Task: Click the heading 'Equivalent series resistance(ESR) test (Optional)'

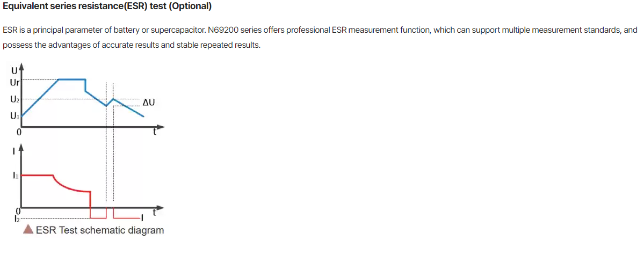Action: 107,7
